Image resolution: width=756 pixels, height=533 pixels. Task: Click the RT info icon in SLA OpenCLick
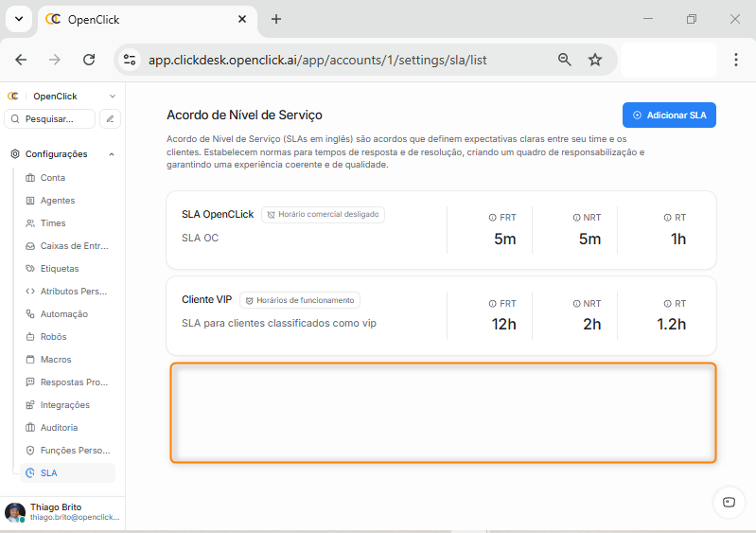(667, 217)
